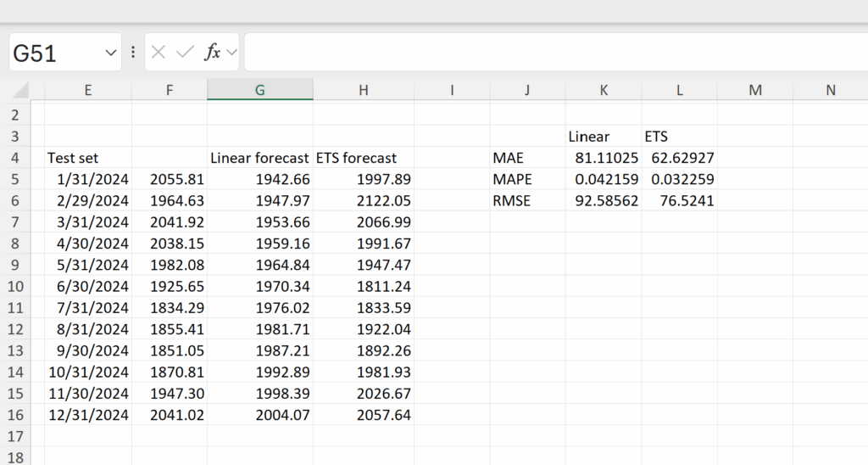Click the Select All corner triangle
This screenshot has width=868, height=465.
[20, 90]
